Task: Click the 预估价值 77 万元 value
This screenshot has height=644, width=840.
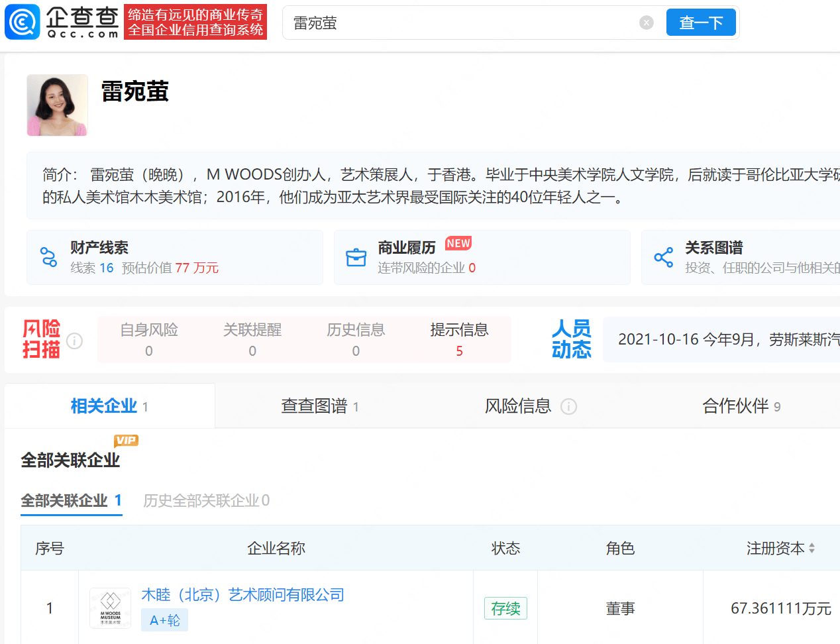Action: tap(170, 268)
